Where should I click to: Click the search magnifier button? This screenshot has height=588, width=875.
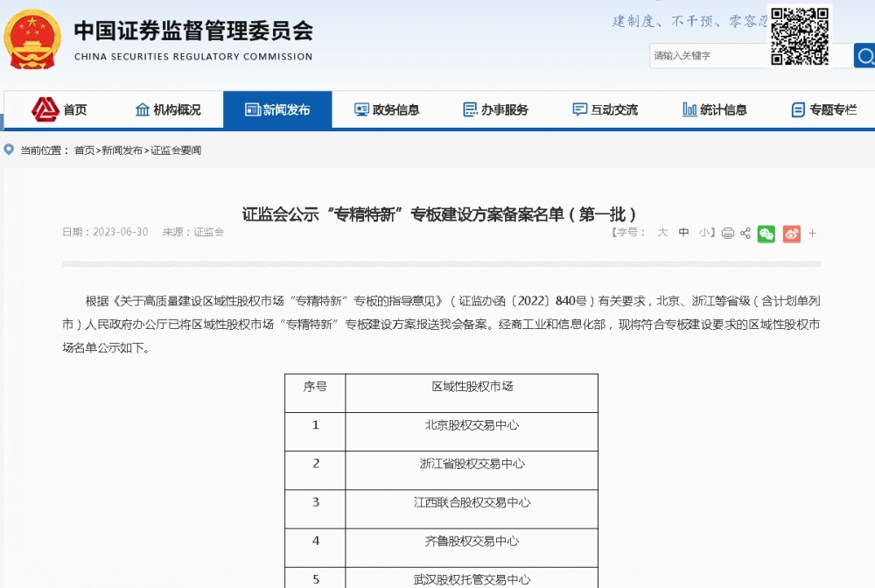864,55
